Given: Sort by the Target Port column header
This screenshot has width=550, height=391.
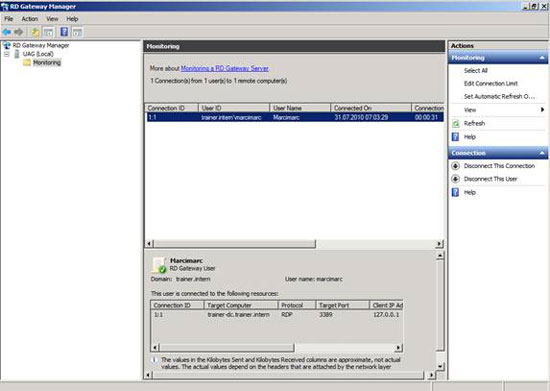Looking at the screenshot, I should pyautogui.click(x=343, y=305).
